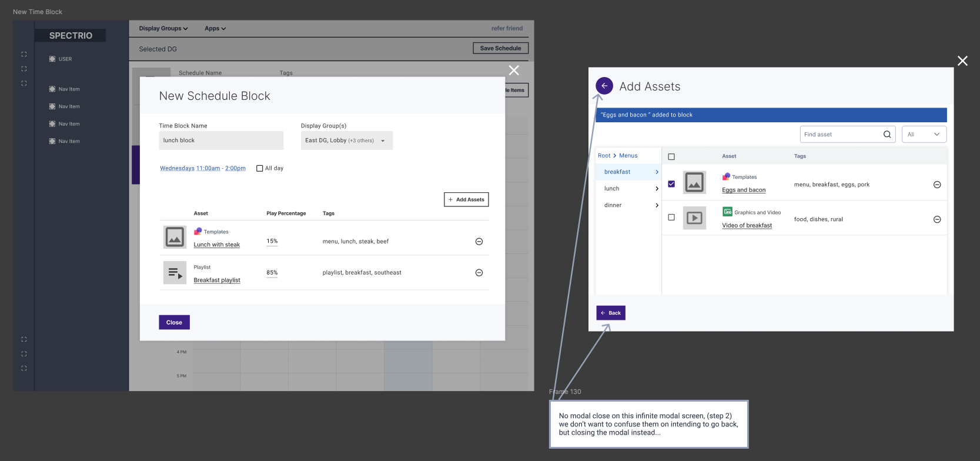Screen dimensions: 980x461
Task: Click the search magnifier in Find asset
Action: [887, 135]
